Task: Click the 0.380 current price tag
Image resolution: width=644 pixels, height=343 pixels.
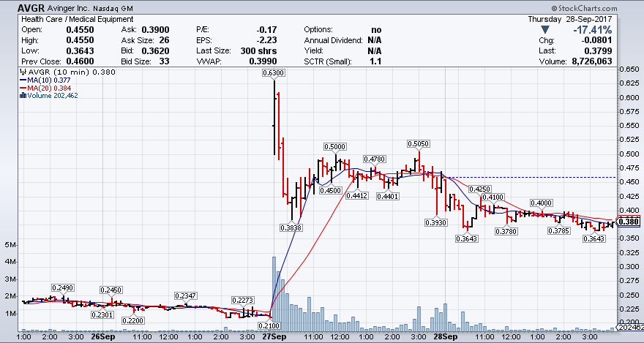Action: (629, 222)
